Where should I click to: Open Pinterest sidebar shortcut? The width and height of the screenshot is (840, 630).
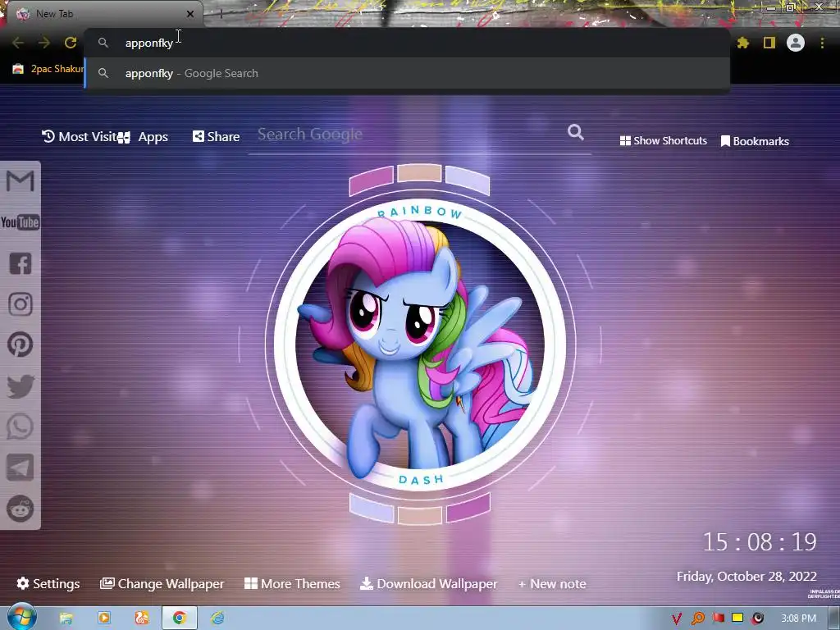click(x=21, y=345)
